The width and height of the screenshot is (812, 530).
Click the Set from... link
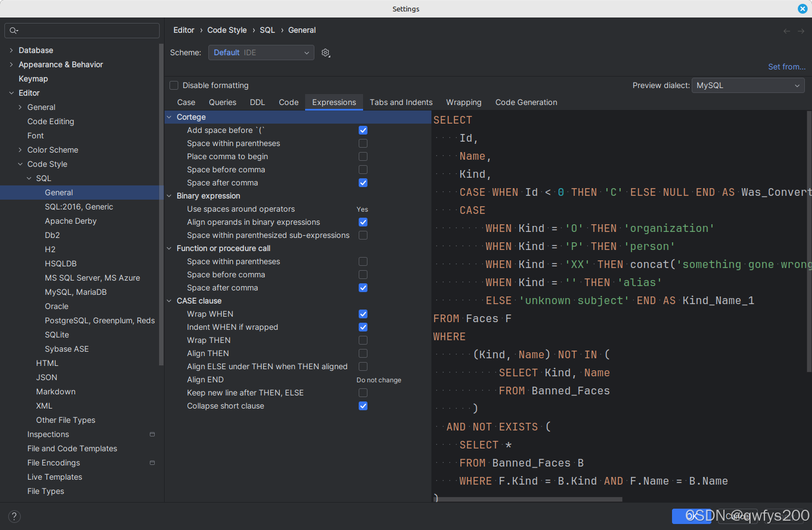click(787, 67)
